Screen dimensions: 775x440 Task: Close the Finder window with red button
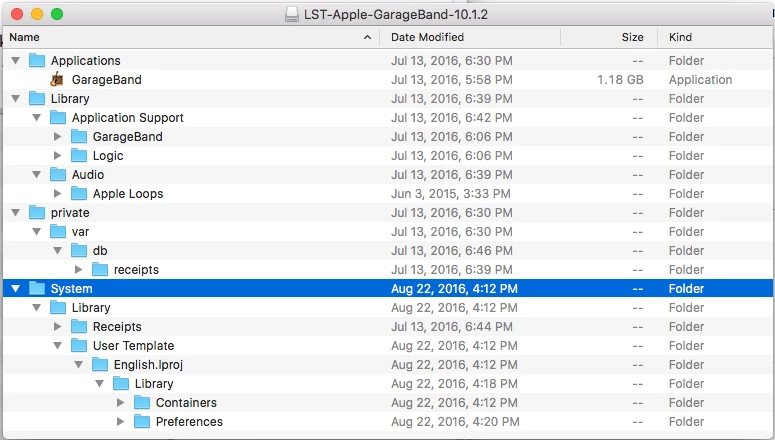tap(17, 14)
